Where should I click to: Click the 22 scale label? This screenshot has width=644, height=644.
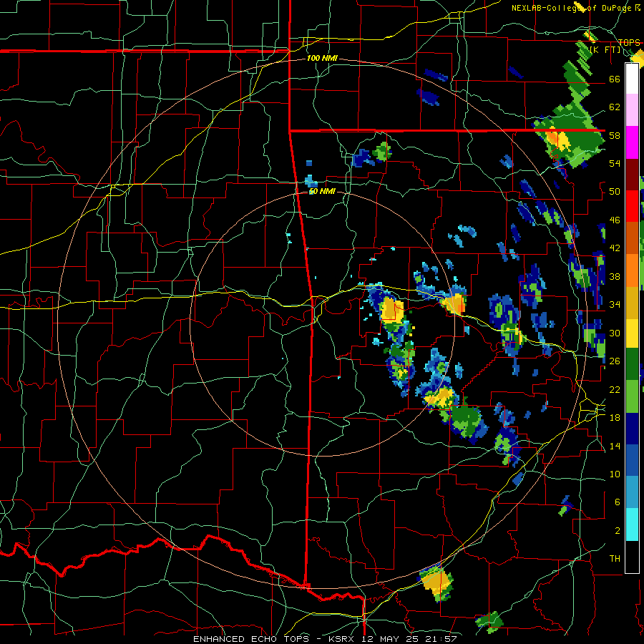(x=615, y=389)
